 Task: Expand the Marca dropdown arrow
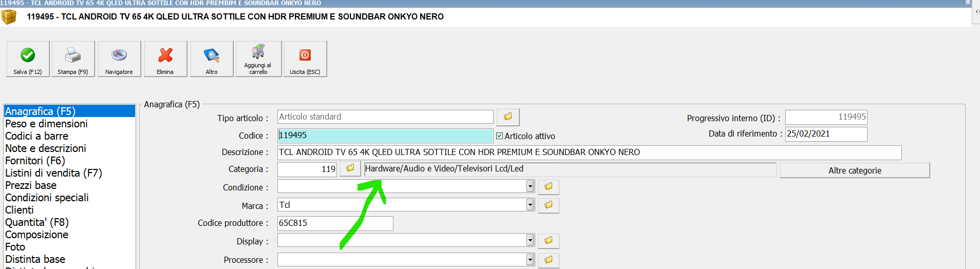pyautogui.click(x=530, y=205)
